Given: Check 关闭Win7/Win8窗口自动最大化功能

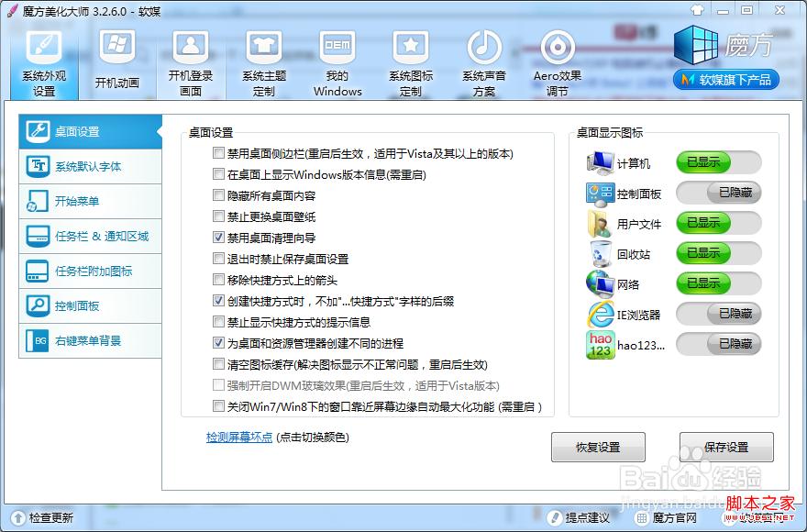Looking at the screenshot, I should [x=219, y=405].
